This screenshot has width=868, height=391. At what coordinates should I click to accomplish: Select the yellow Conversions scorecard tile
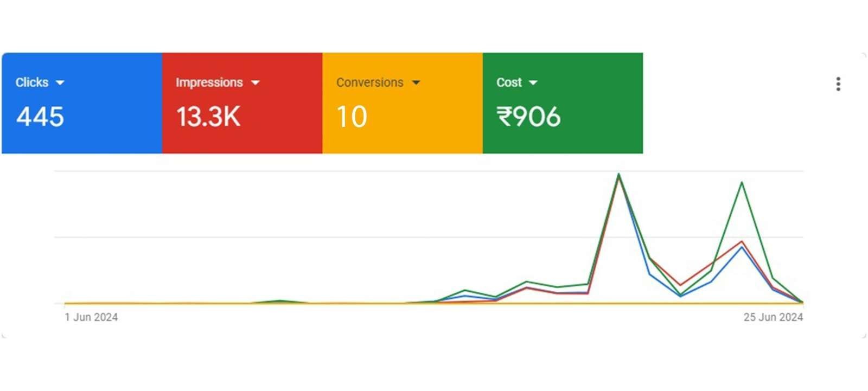pos(403,103)
